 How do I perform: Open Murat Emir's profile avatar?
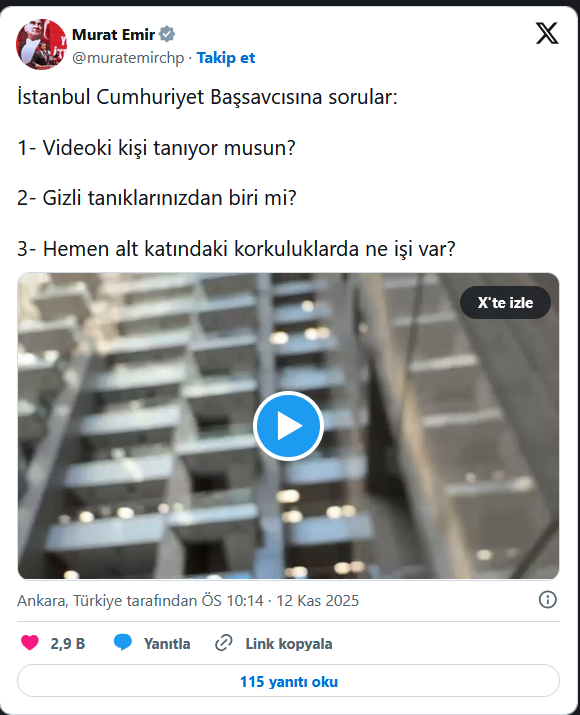(x=41, y=45)
